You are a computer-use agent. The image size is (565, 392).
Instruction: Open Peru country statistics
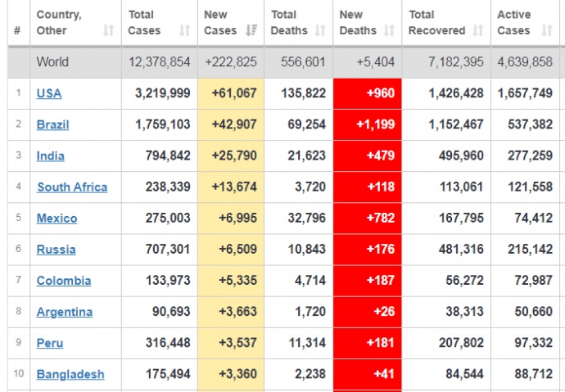click(49, 343)
